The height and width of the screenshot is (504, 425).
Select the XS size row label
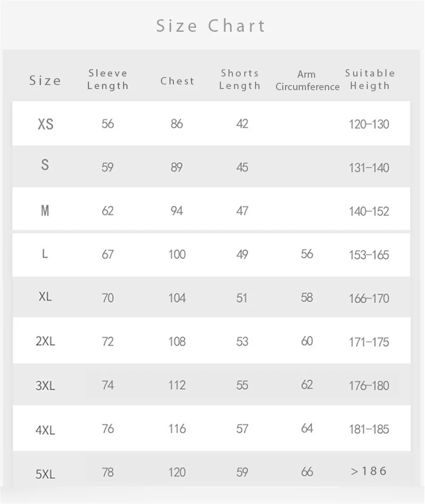pos(45,124)
